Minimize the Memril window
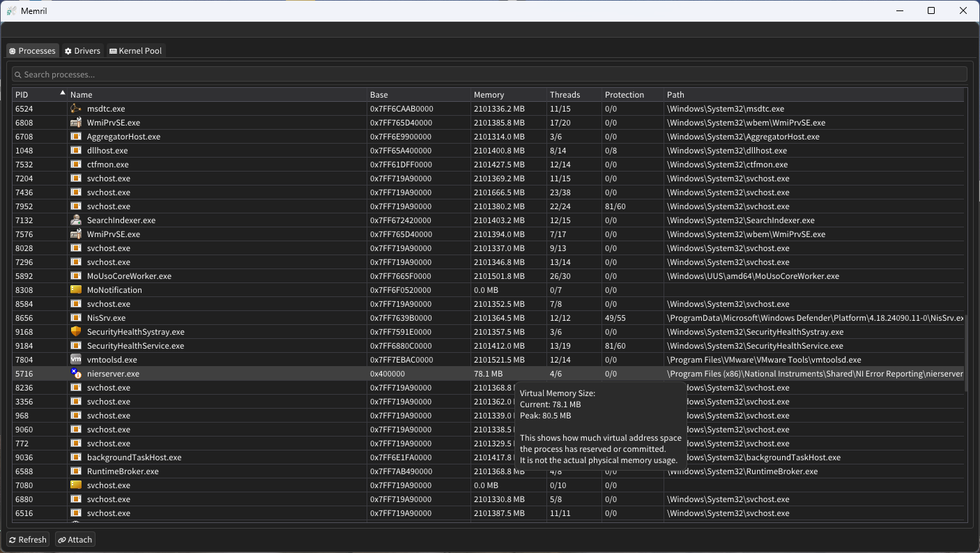The height and width of the screenshot is (553, 980). [899, 10]
